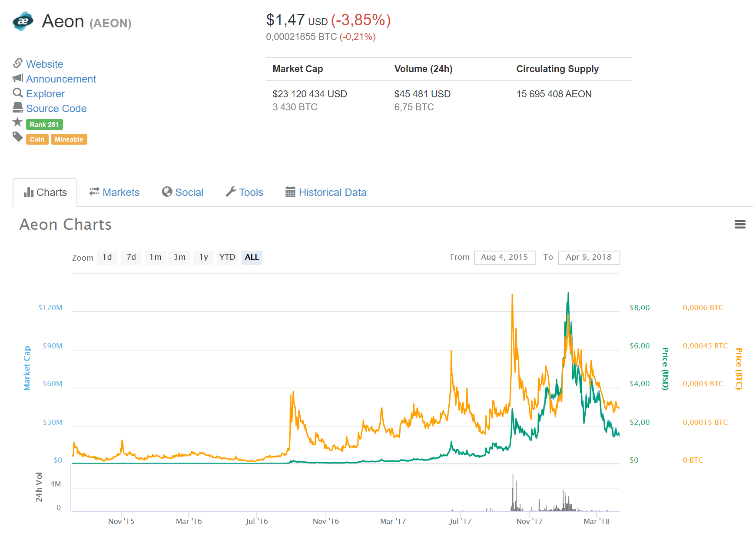Viewport: 756px width, 543px height.
Task: Switch to the Markets tab
Action: tap(115, 192)
